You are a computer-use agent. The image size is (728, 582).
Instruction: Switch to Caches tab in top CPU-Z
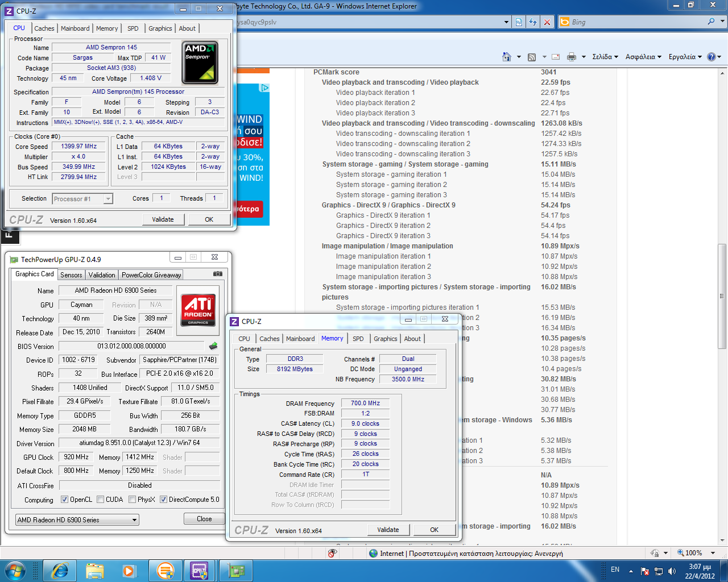click(x=44, y=28)
